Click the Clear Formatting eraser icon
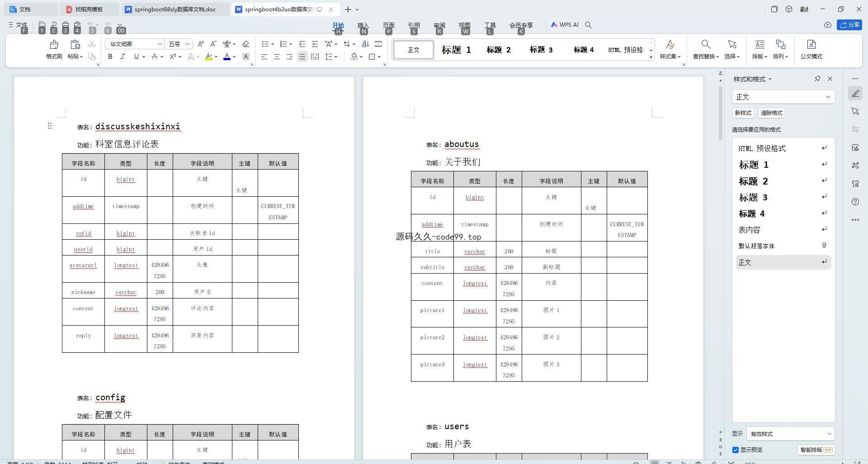The width and height of the screenshot is (868, 464). click(x=246, y=44)
